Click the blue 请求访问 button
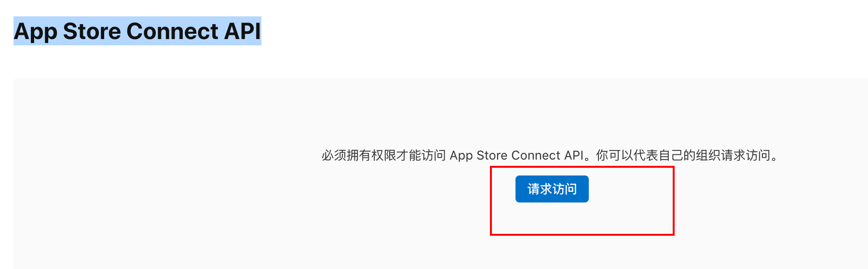 [x=552, y=189]
